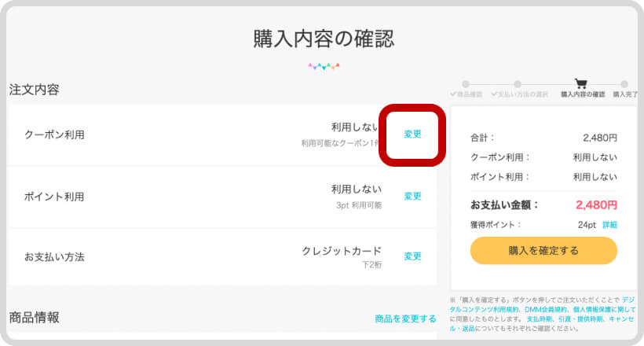The width and height of the screenshot is (644, 346).
Task: Click the 購入内容の確認 step label
Action: coord(582,94)
